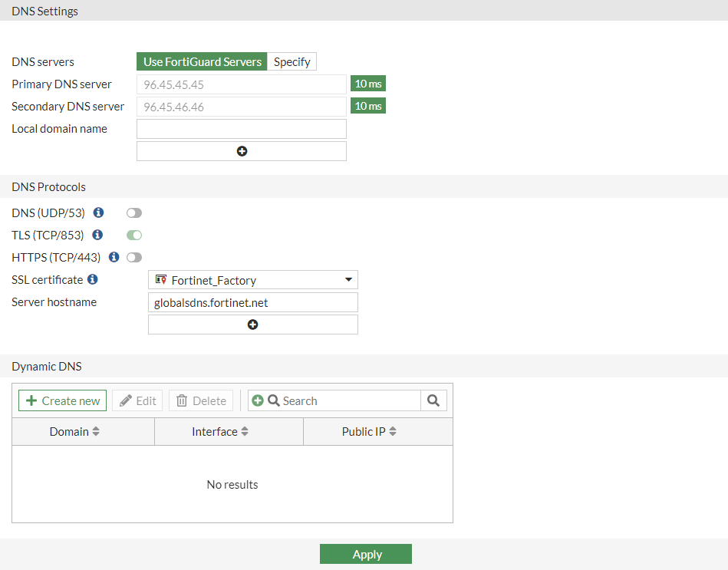Open the SSL certificate dropdown
The width and height of the screenshot is (728, 570).
tap(348, 279)
